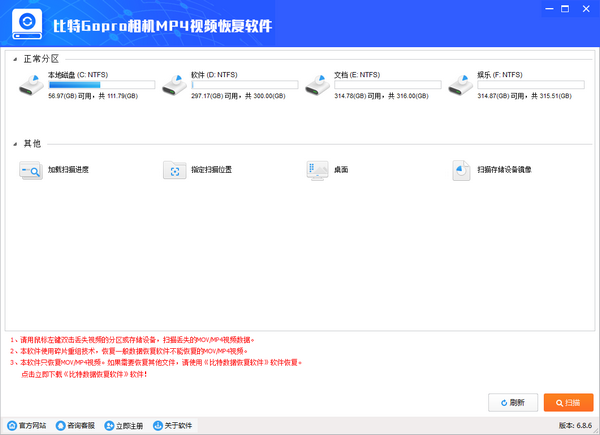Open 官方网站 official website link
Viewport: 600px width, 435px height.
click(x=26, y=425)
